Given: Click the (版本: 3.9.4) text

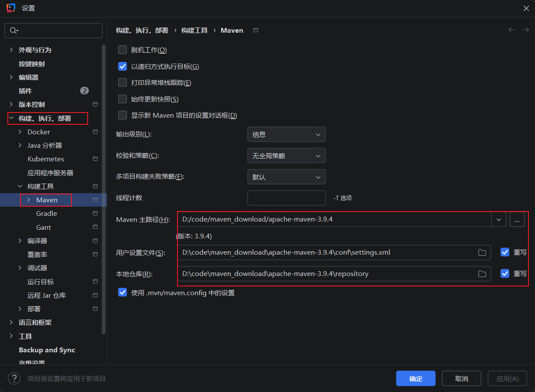Looking at the screenshot, I should click(194, 236).
